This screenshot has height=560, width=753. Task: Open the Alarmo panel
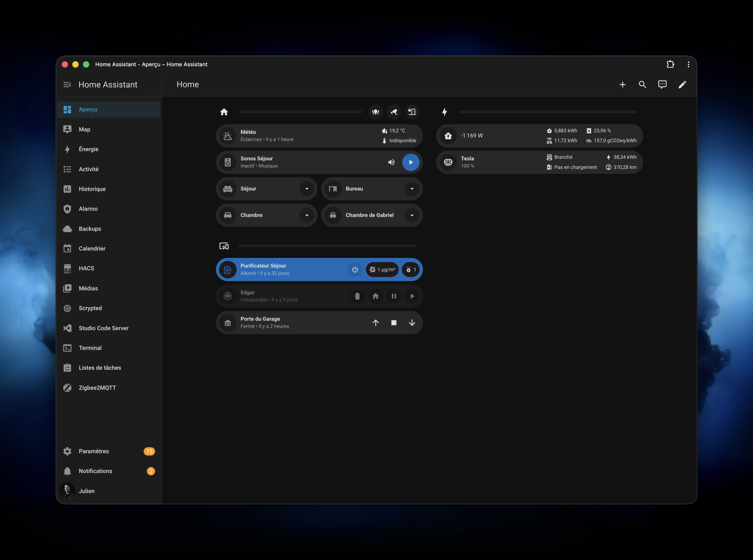[109, 209]
